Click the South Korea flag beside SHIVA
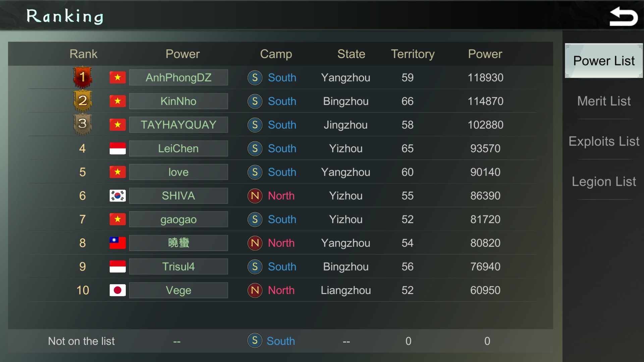Viewport: 644px width, 362px height. (117, 196)
